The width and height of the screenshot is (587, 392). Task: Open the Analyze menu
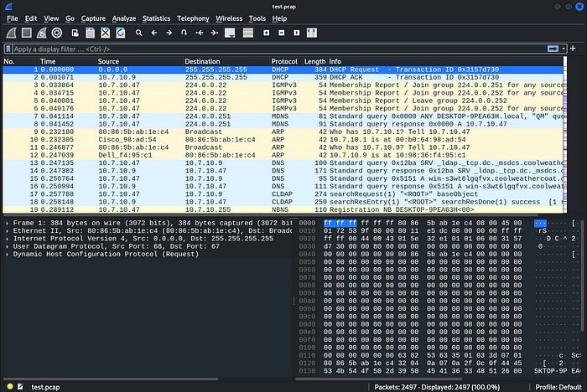(124, 18)
